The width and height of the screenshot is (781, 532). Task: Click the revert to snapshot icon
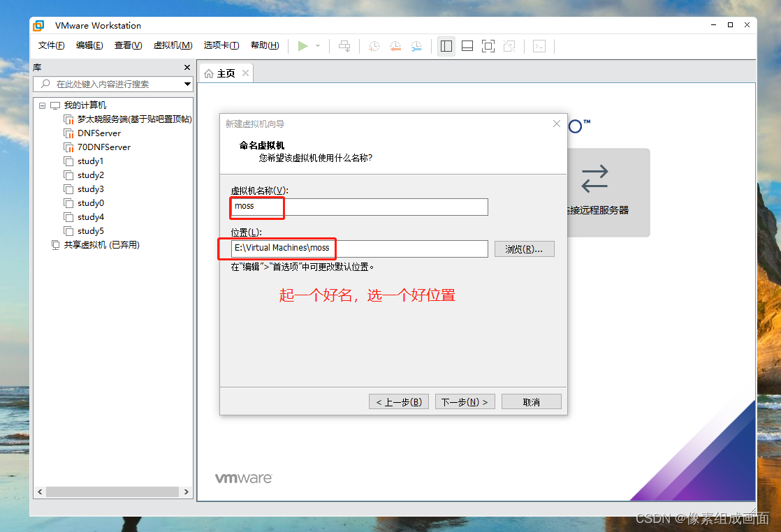[395, 46]
